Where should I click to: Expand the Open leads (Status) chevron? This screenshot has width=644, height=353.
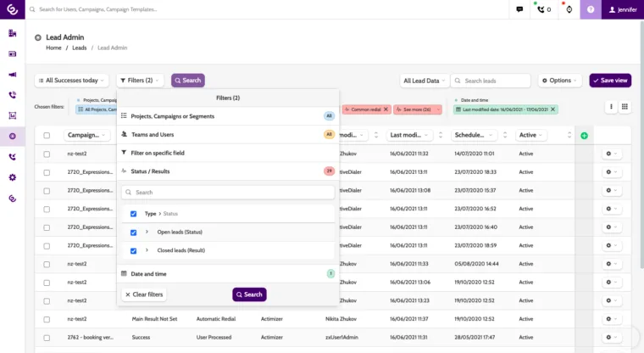tap(147, 232)
